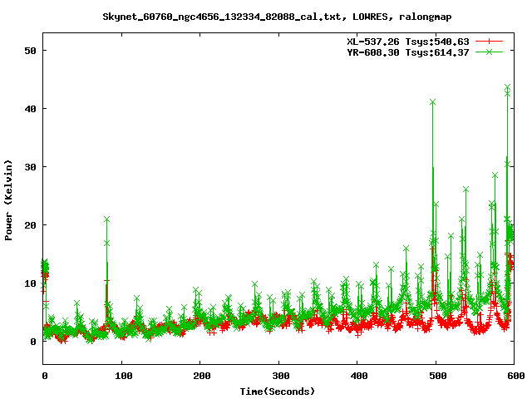Screen dimensions: 532x399
Task: Click the y-axis tick label 20
Action: coord(30,225)
